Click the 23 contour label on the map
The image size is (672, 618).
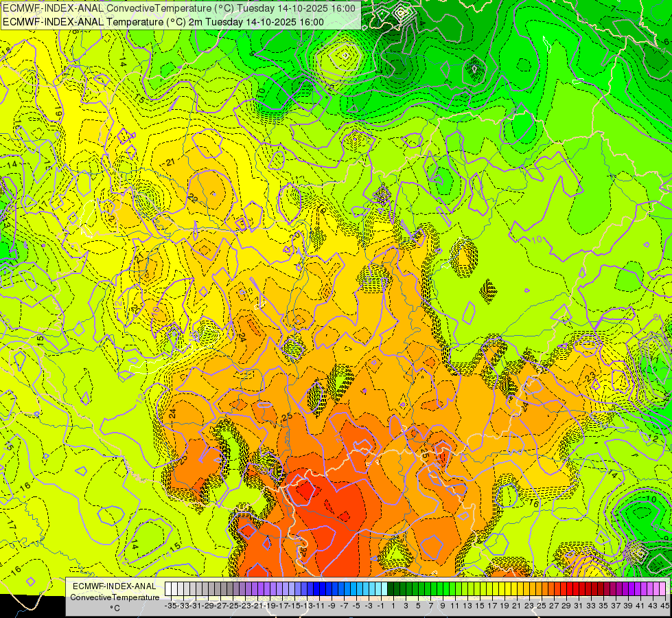click(x=591, y=377)
